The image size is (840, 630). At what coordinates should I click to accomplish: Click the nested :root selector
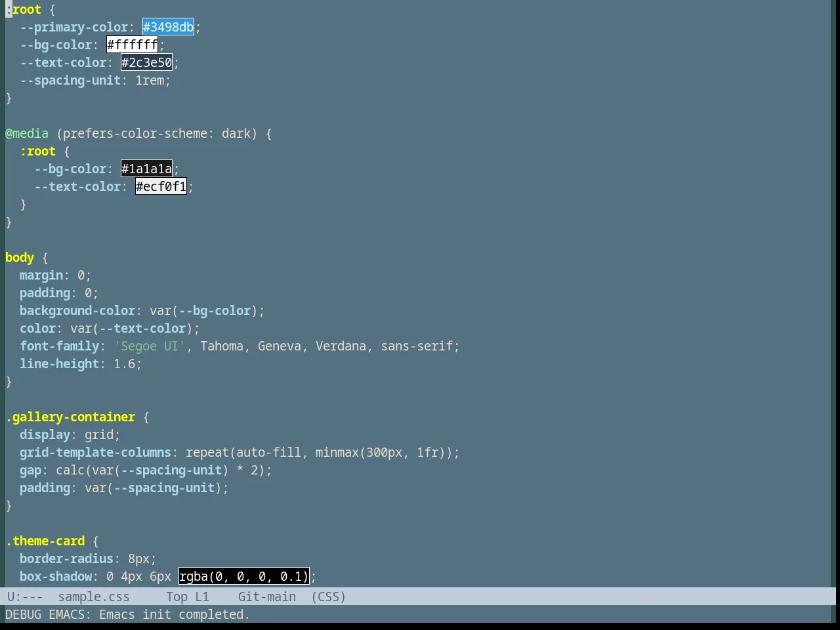pos(37,151)
